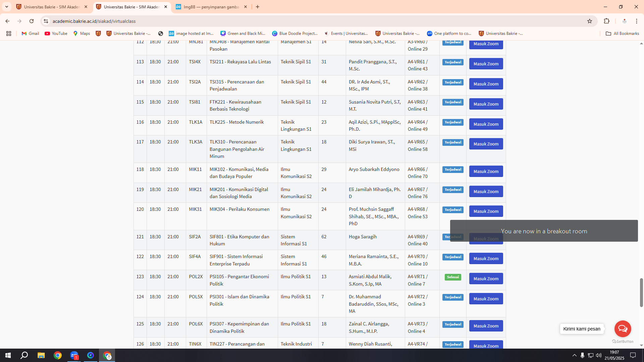Open a new browser tab
This screenshot has height=362, width=644.
pos(258,7)
